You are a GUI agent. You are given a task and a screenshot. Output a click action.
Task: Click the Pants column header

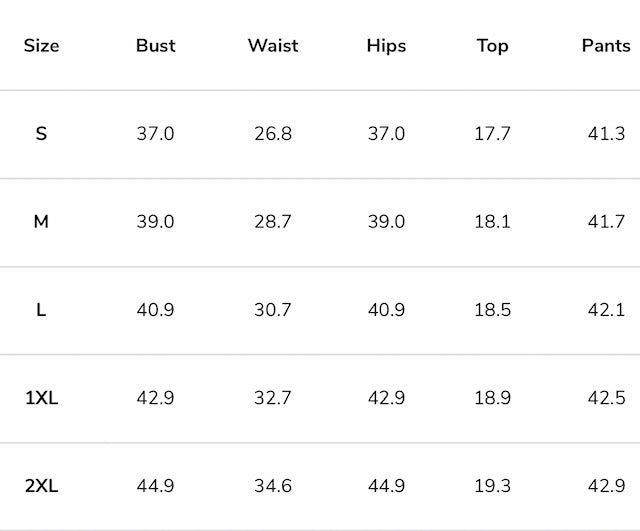[606, 46]
